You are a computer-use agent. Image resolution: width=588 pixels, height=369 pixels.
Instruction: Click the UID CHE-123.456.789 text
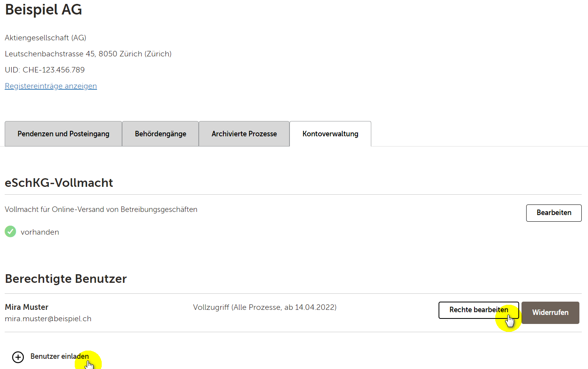click(45, 70)
